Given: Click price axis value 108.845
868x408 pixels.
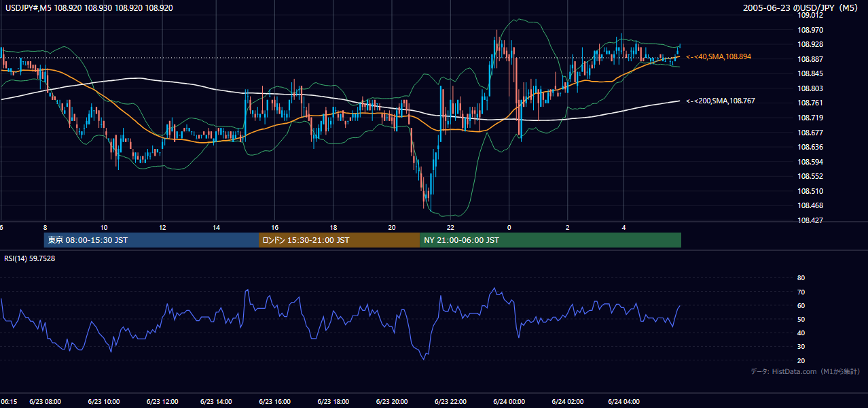Looking at the screenshot, I should [x=810, y=74].
